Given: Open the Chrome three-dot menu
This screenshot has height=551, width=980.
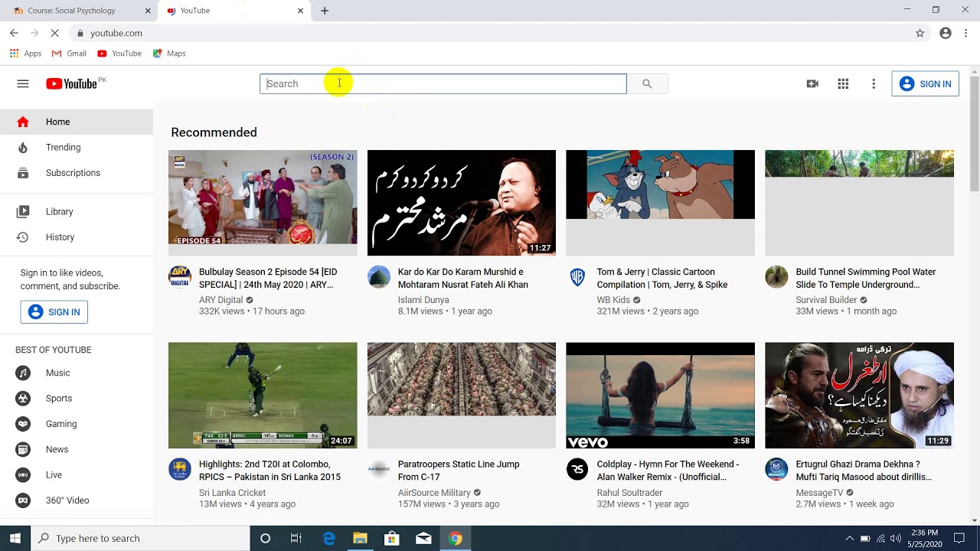Looking at the screenshot, I should tap(966, 33).
